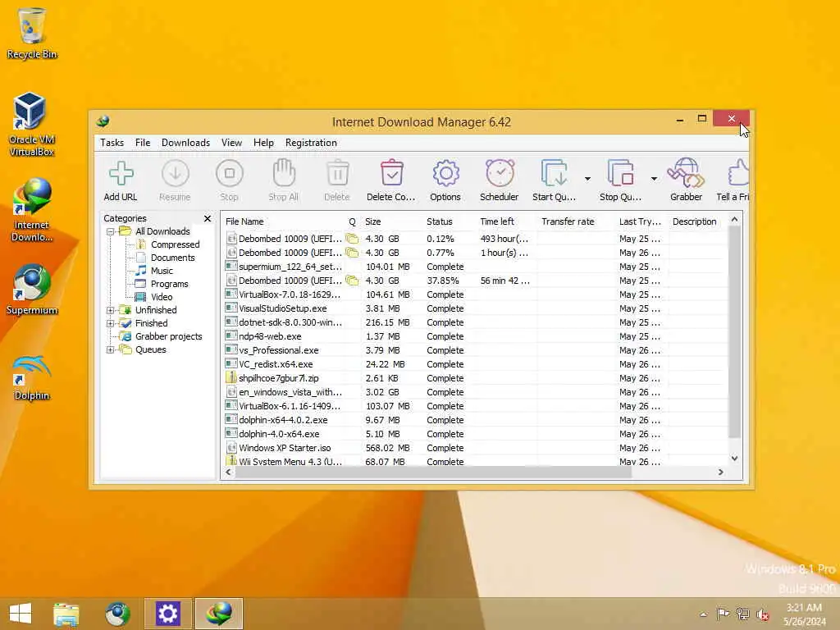The width and height of the screenshot is (840, 630).
Task: Click IDM icon in the taskbar
Action: (x=218, y=614)
